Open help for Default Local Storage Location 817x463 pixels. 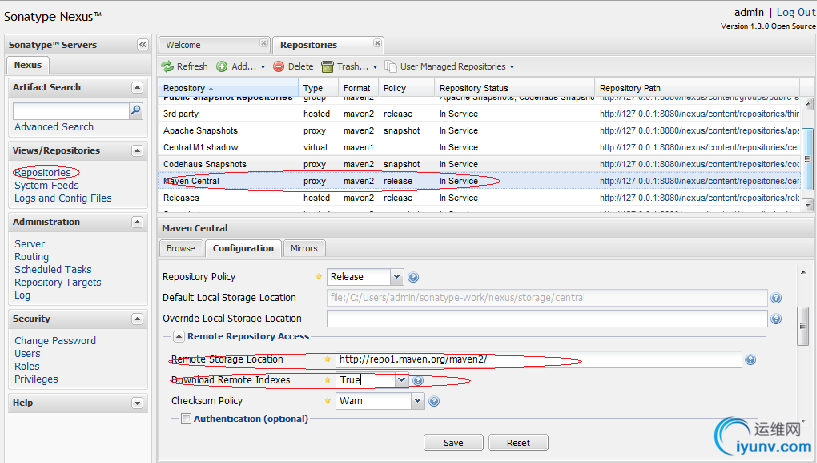tap(776, 298)
